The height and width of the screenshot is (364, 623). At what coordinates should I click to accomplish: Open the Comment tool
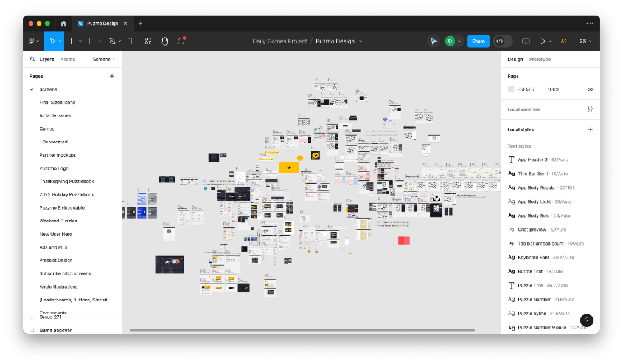(x=179, y=41)
